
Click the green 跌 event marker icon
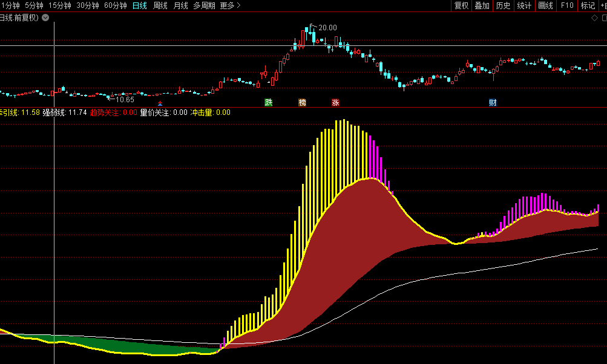[268, 102]
